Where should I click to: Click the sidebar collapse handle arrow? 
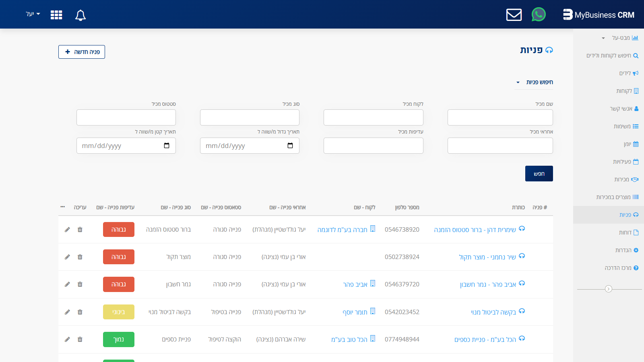click(x=608, y=289)
